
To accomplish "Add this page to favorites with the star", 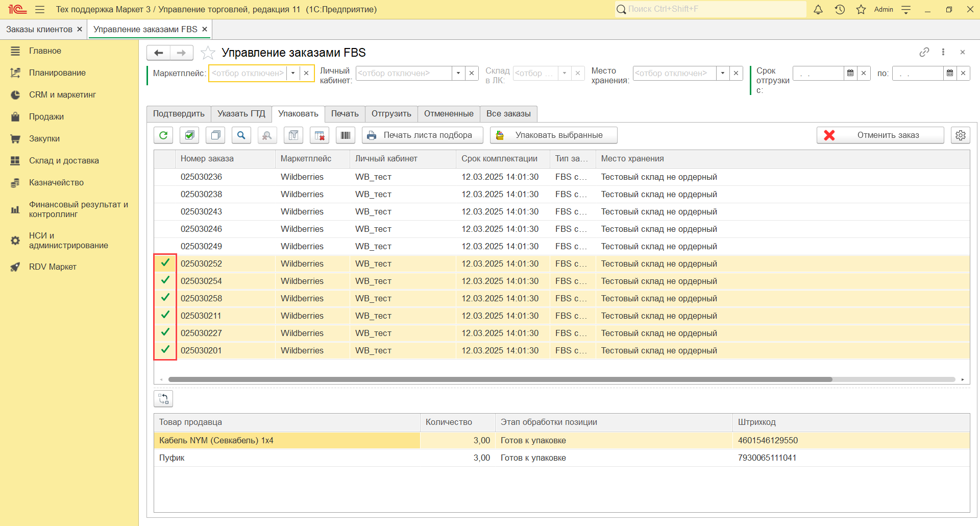I will coord(208,53).
